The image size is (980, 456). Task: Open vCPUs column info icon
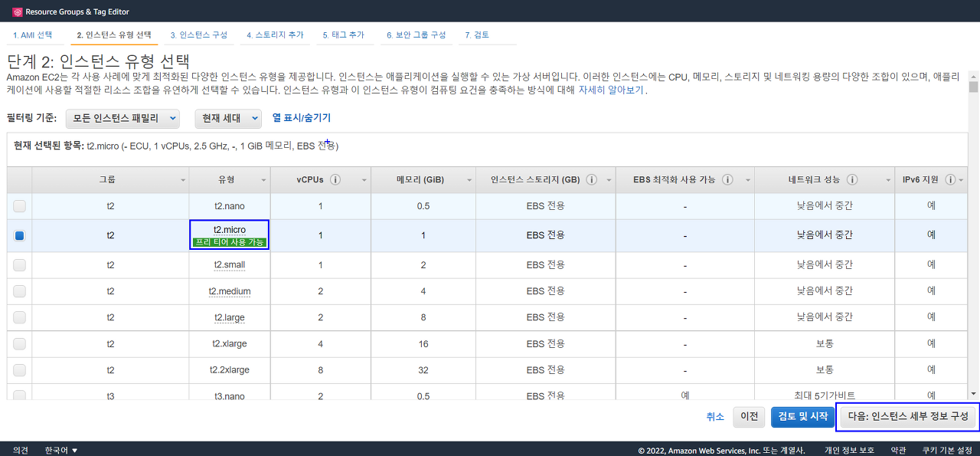point(335,180)
